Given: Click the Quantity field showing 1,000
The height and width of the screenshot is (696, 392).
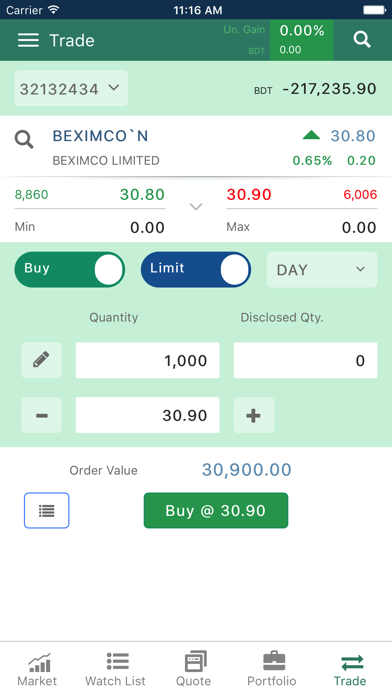Looking at the screenshot, I should (147, 360).
